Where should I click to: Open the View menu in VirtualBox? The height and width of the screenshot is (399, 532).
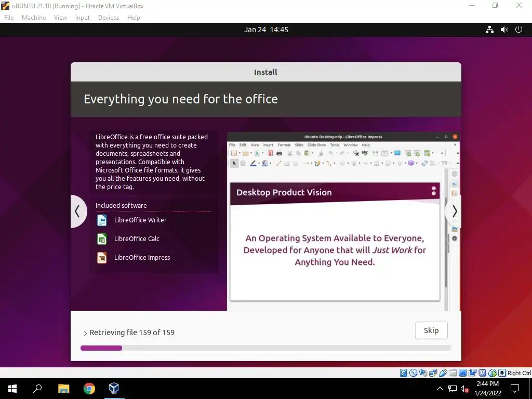click(60, 18)
